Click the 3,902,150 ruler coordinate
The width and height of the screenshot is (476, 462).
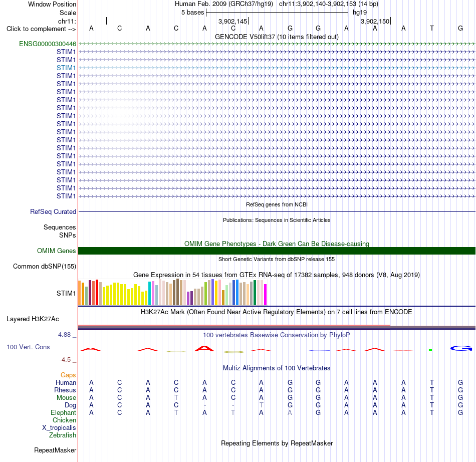375,21
